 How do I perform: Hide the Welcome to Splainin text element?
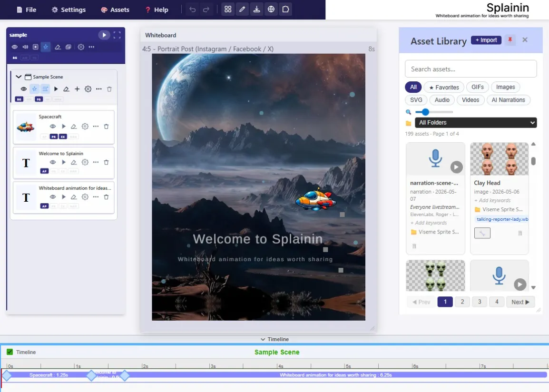pos(52,162)
